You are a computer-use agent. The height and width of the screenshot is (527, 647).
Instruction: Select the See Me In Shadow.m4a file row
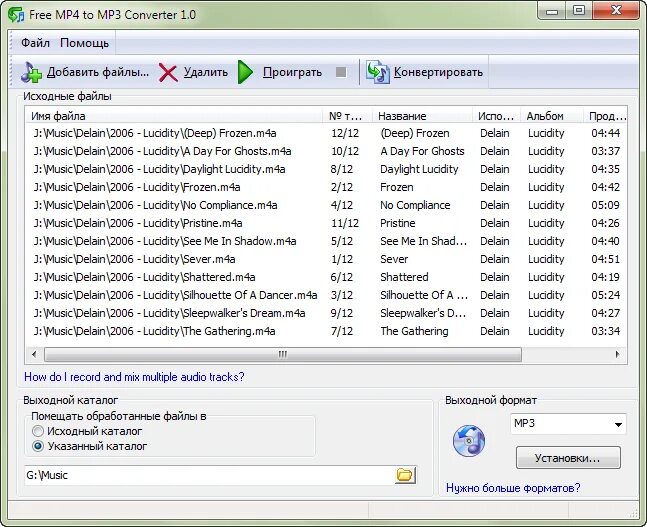pyautogui.click(x=326, y=241)
